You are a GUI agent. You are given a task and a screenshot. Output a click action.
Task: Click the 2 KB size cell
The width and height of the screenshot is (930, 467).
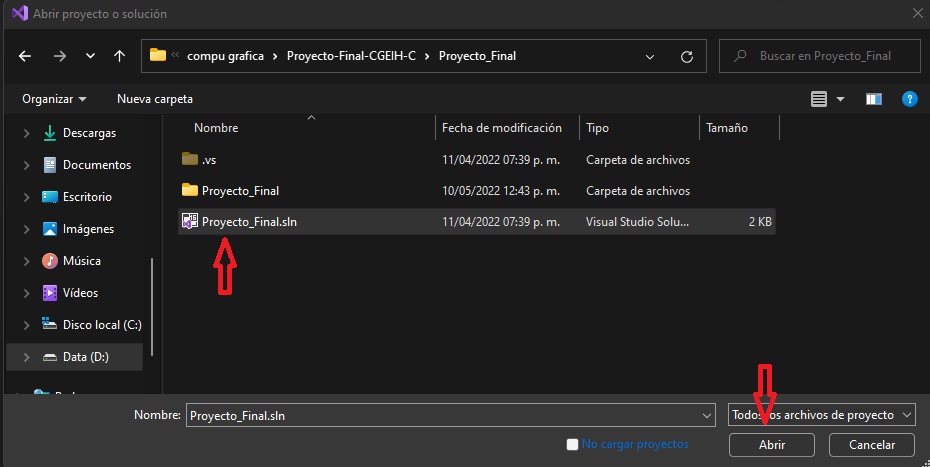coord(760,222)
